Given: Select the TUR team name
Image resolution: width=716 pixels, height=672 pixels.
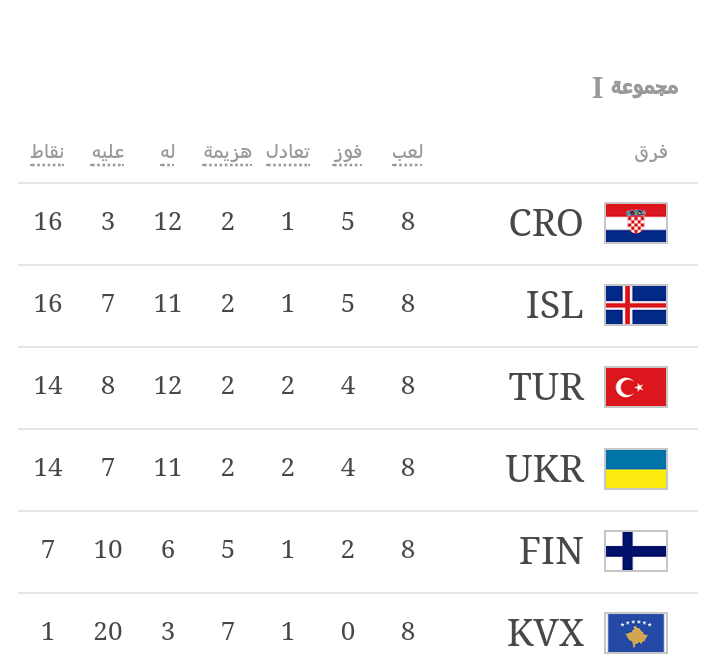Looking at the screenshot, I should tap(546, 387).
